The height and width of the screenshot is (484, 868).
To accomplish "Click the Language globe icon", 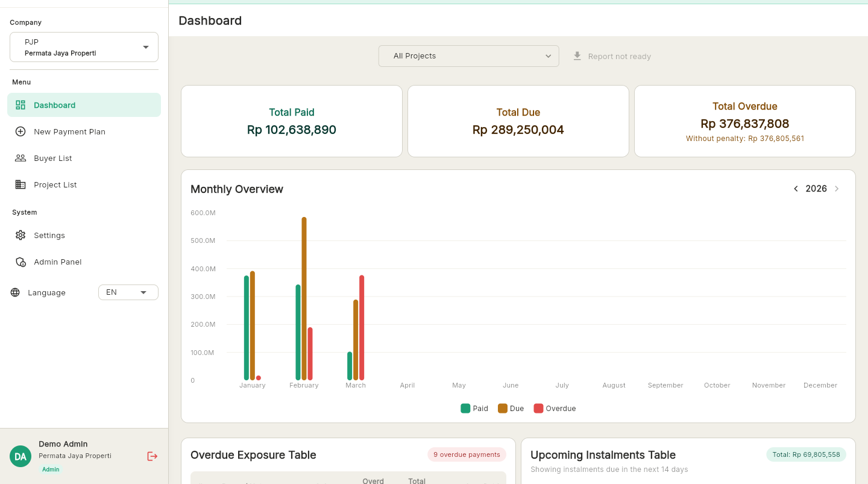I will [x=14, y=292].
